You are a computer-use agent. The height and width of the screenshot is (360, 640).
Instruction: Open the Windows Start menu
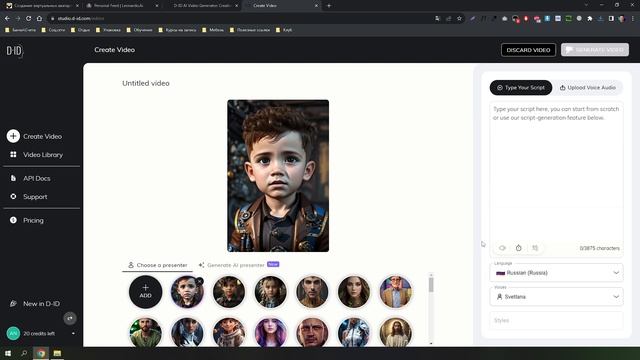(8, 353)
